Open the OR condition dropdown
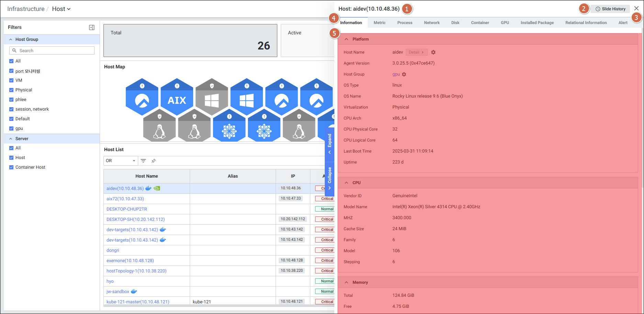This screenshot has width=644, height=314. 120,161
